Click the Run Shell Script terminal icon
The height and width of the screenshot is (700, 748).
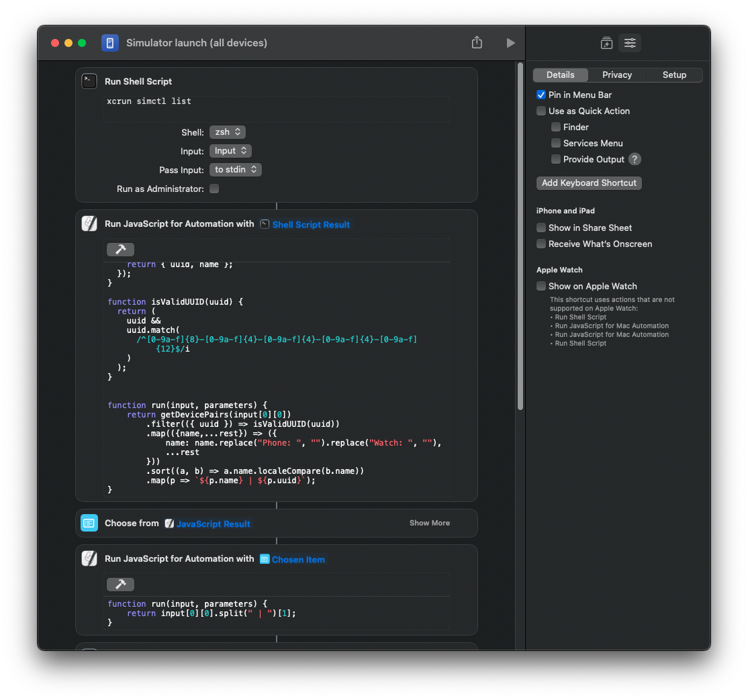[89, 81]
